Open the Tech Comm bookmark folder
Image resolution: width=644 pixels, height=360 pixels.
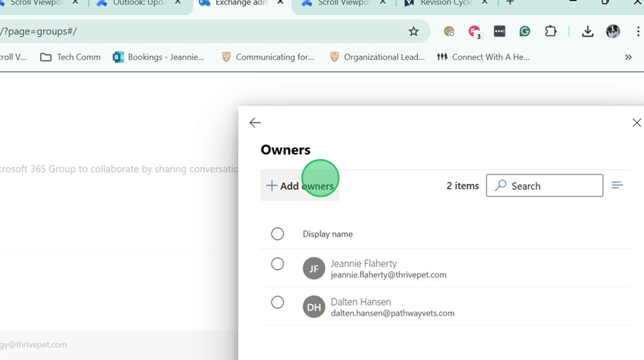tap(70, 57)
